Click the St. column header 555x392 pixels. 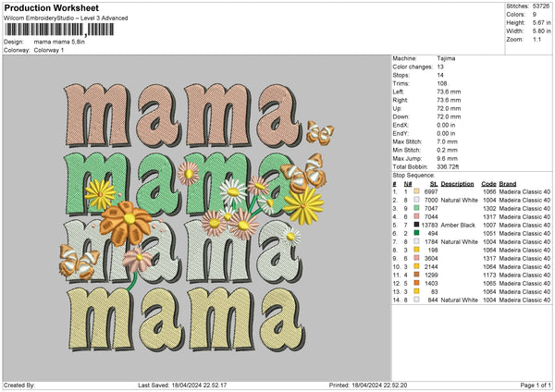(x=434, y=184)
